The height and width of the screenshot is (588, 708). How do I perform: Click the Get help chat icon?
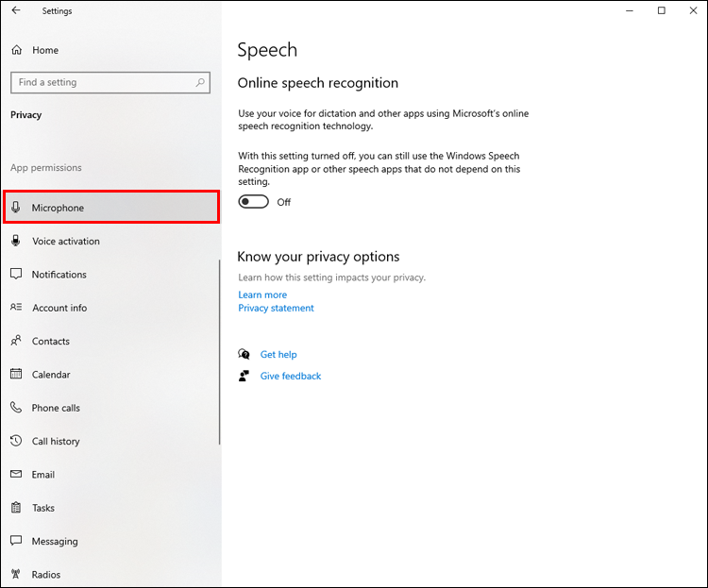point(244,355)
